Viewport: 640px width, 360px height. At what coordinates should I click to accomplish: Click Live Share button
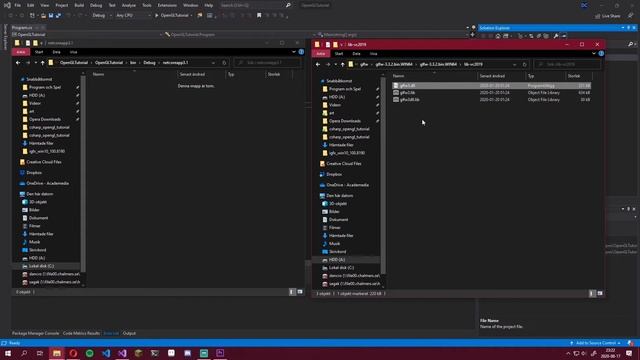pyautogui.click(x=608, y=16)
